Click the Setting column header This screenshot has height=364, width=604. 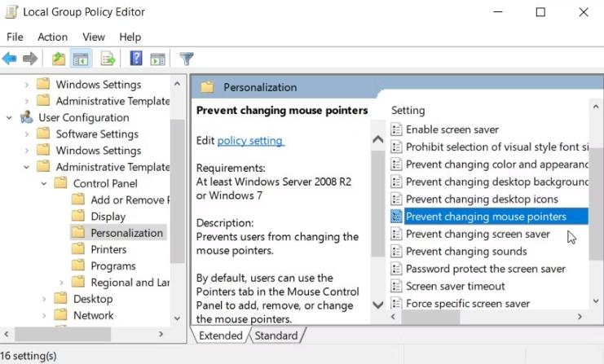pyautogui.click(x=408, y=110)
